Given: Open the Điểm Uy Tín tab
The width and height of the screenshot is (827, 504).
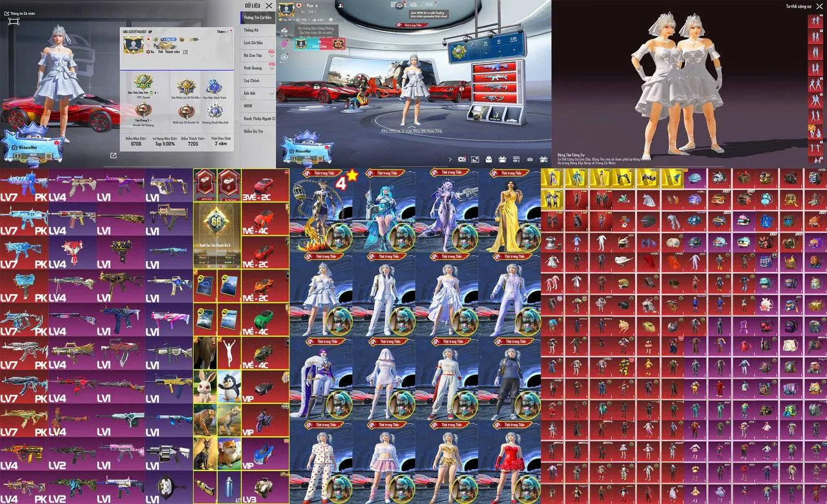Looking at the screenshot, I should pyautogui.click(x=258, y=131).
